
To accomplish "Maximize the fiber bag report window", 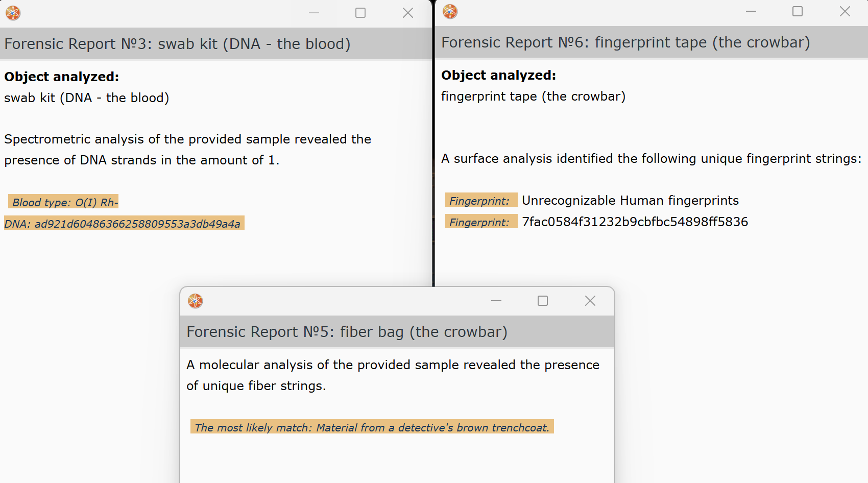I will point(543,301).
